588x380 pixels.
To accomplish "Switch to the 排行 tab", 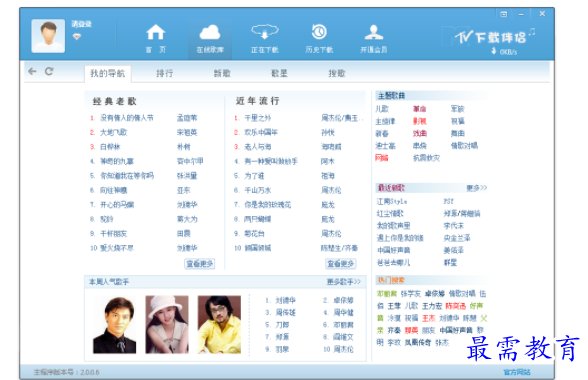I will [165, 73].
